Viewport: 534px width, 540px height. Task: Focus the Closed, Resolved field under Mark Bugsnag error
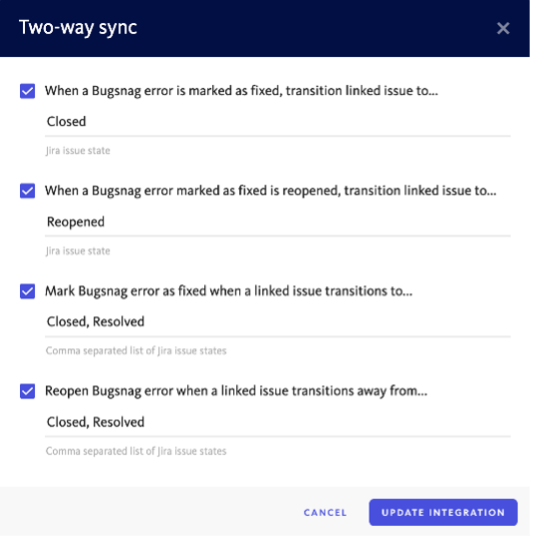click(x=278, y=322)
